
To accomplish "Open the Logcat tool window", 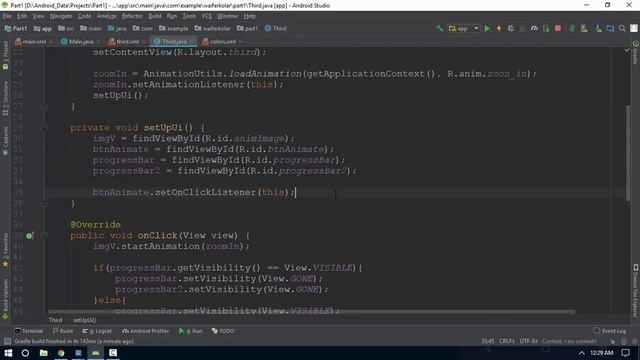I will pyautogui.click(x=97, y=331).
